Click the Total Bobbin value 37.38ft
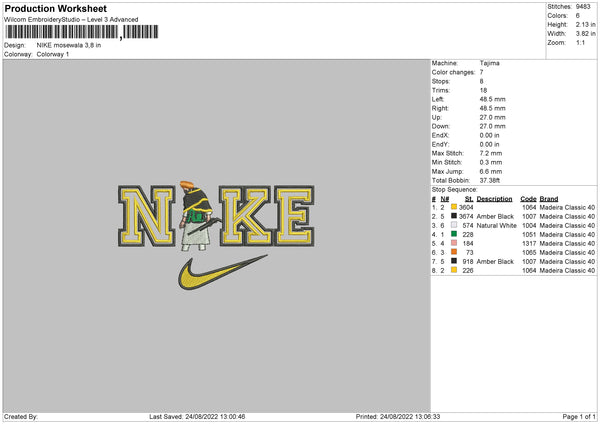 [490, 180]
